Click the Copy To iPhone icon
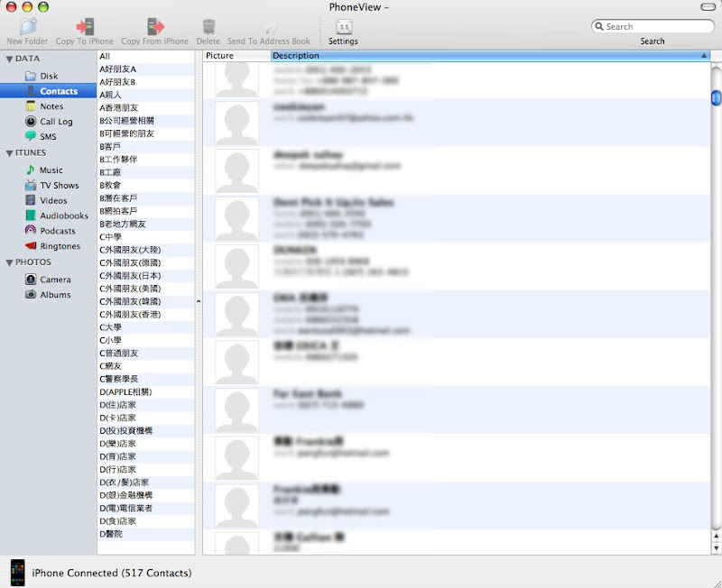This screenshot has height=588, width=722. click(85, 27)
